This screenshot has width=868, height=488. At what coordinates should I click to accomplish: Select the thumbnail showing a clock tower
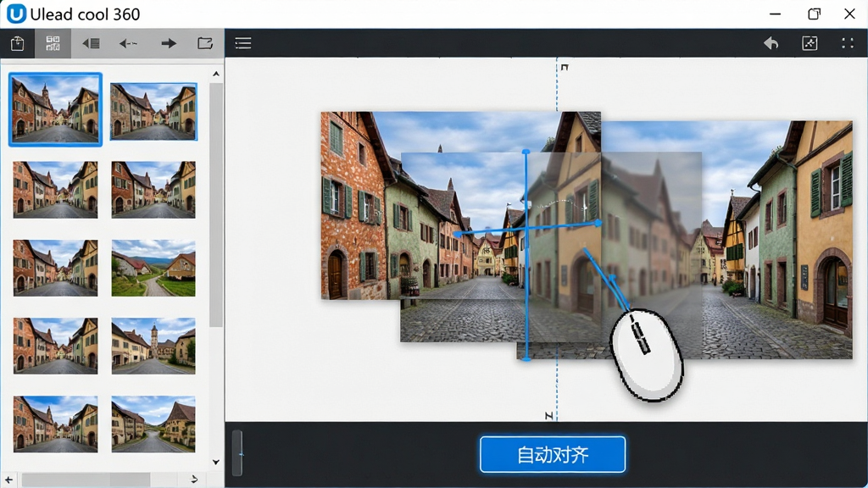(x=153, y=346)
